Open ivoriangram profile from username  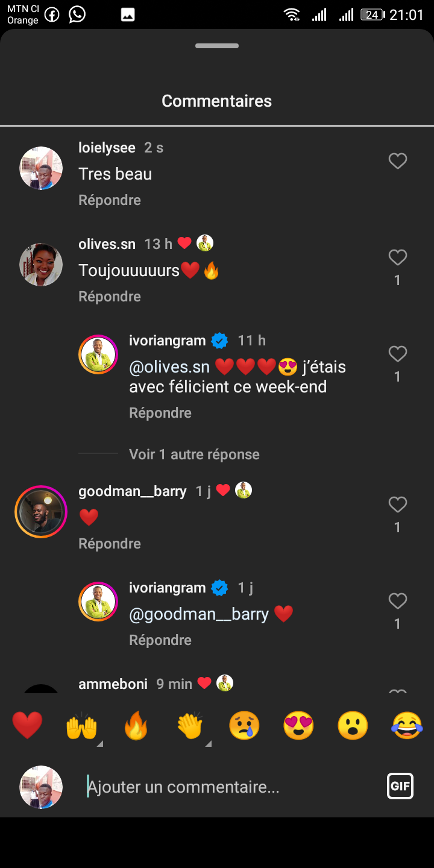point(168,341)
